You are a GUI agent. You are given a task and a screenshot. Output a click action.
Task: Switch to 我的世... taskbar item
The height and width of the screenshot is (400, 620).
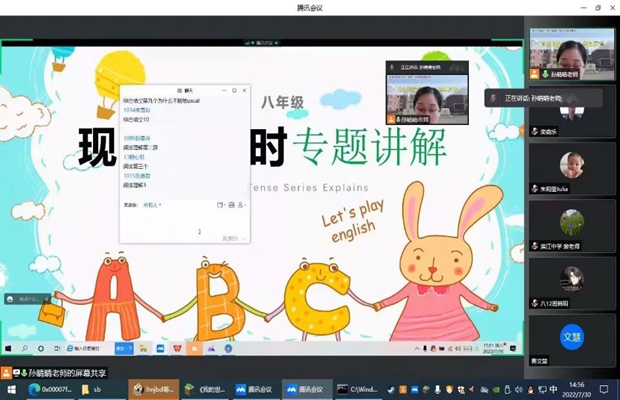[207, 389]
